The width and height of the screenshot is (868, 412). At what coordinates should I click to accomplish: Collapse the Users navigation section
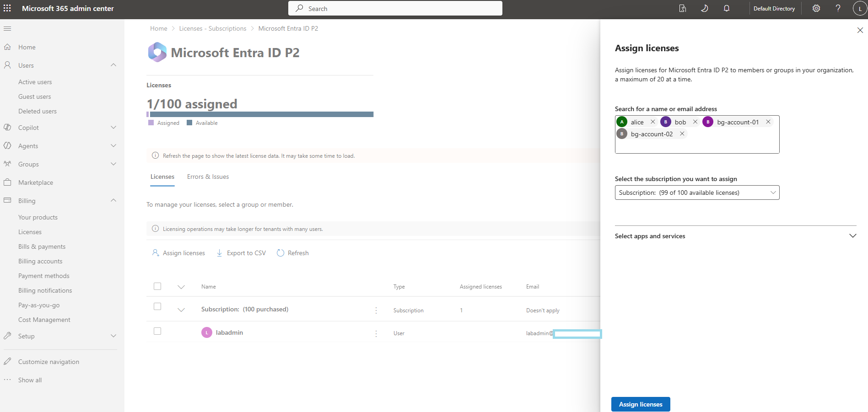coord(113,65)
